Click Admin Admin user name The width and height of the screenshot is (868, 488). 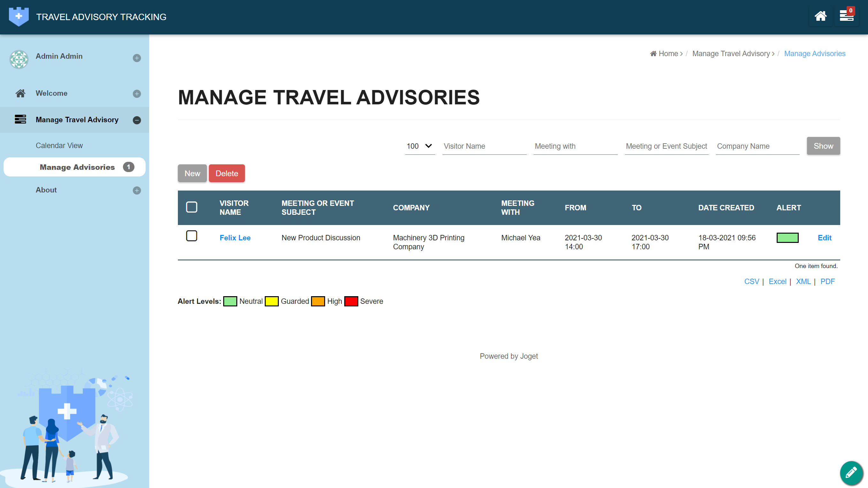pos(59,56)
